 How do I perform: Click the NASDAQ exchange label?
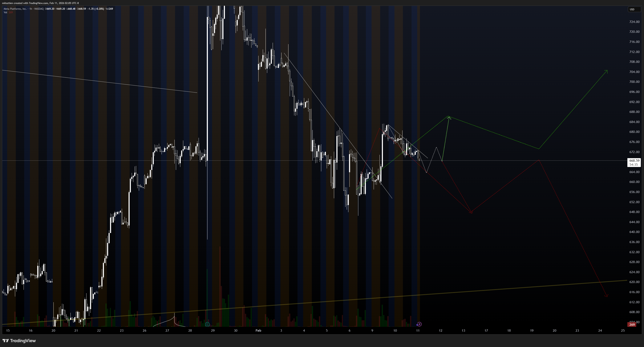39,9
